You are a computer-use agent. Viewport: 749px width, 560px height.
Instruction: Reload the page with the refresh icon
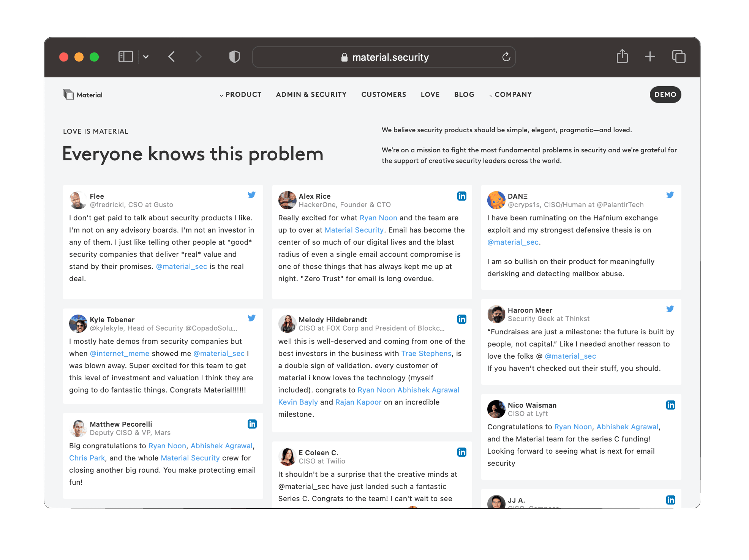click(x=506, y=57)
